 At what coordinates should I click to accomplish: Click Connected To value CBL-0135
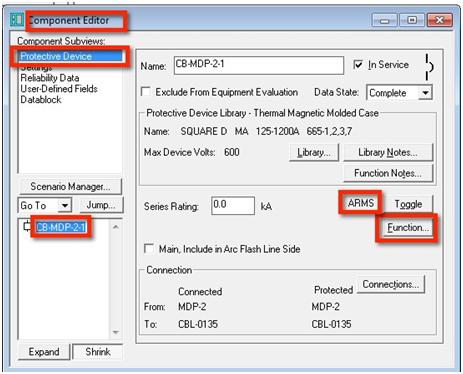[x=198, y=324]
